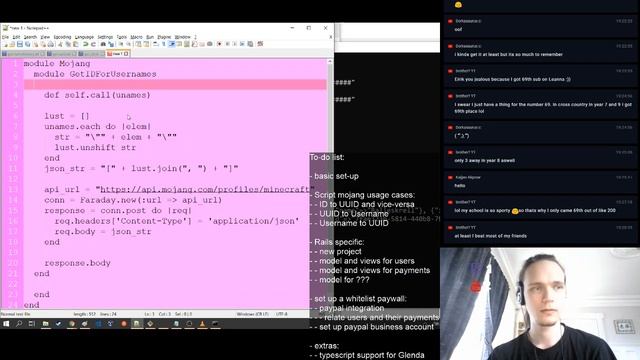The height and width of the screenshot is (360, 640).
Task: Click the webcam video feed
Action: (540, 304)
